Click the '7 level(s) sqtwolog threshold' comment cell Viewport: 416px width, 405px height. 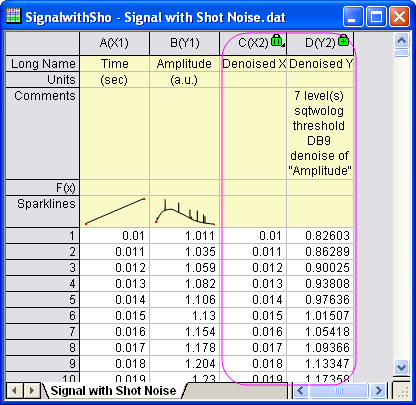[x=320, y=133]
